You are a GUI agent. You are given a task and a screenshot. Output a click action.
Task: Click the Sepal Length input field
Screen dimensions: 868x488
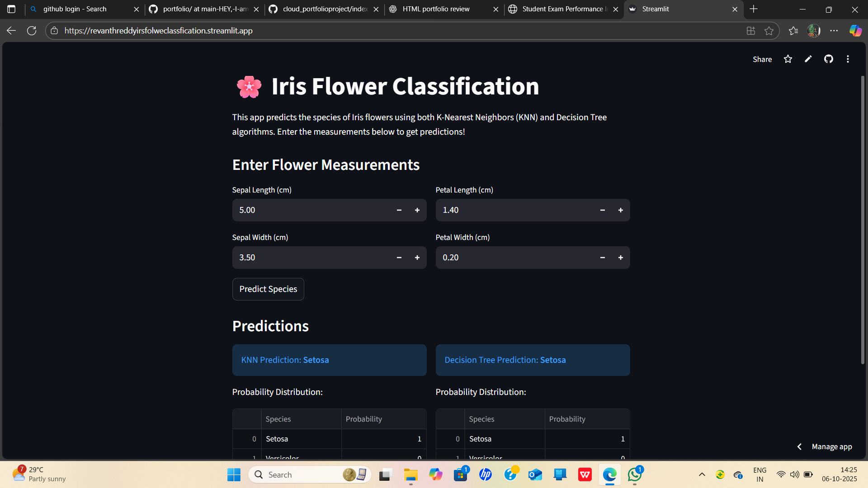(x=311, y=210)
